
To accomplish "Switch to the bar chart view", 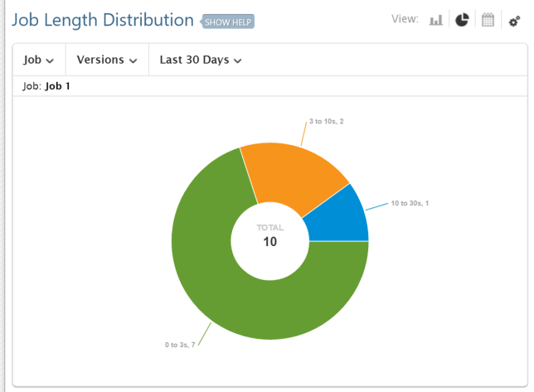I will [x=436, y=20].
